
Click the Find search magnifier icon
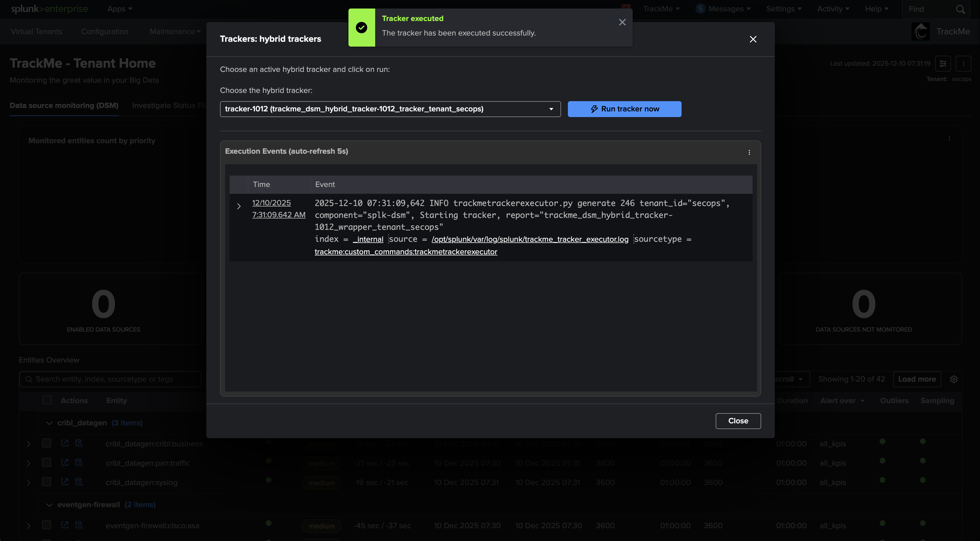tap(960, 9)
